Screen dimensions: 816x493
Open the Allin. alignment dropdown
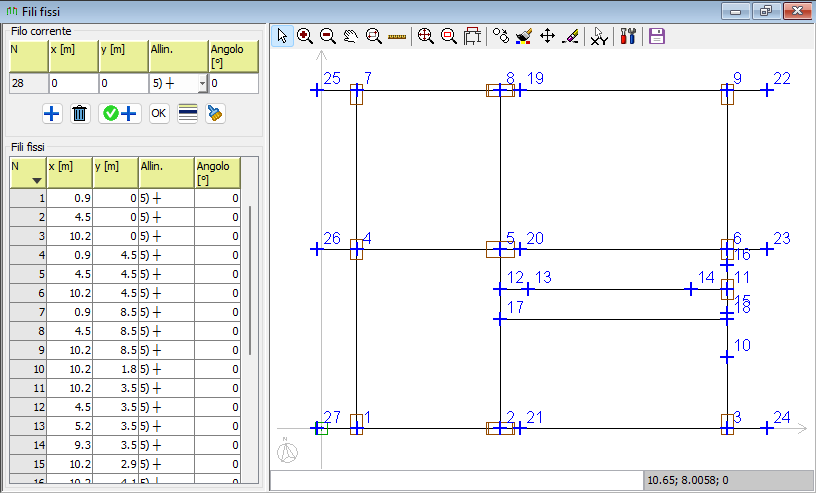pyautogui.click(x=202, y=83)
